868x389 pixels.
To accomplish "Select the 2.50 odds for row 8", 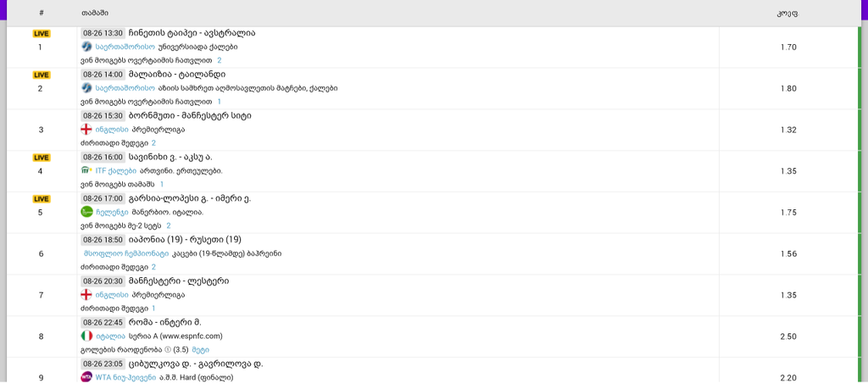I will point(788,336).
